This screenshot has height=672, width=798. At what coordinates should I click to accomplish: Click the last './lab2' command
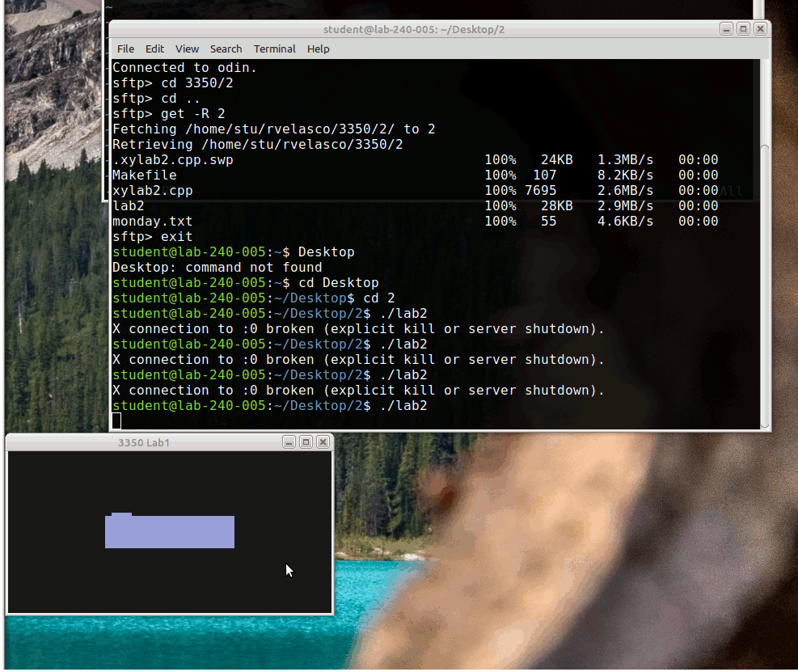coord(403,406)
